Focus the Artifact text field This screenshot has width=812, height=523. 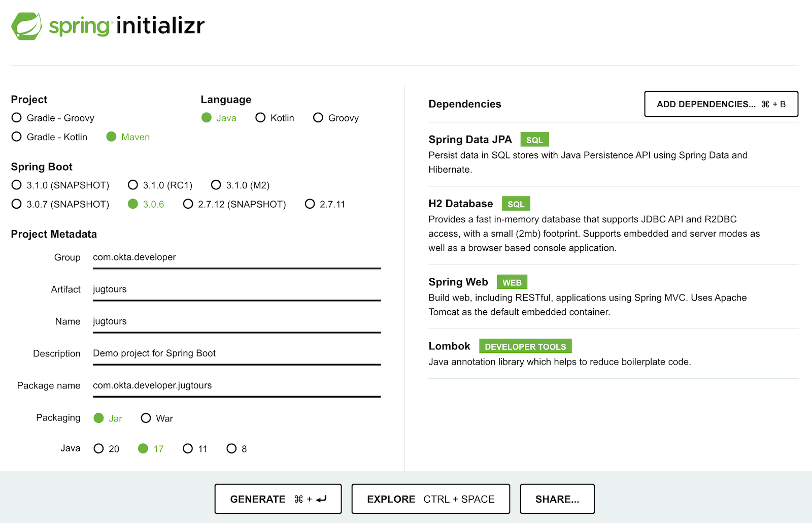(236, 289)
